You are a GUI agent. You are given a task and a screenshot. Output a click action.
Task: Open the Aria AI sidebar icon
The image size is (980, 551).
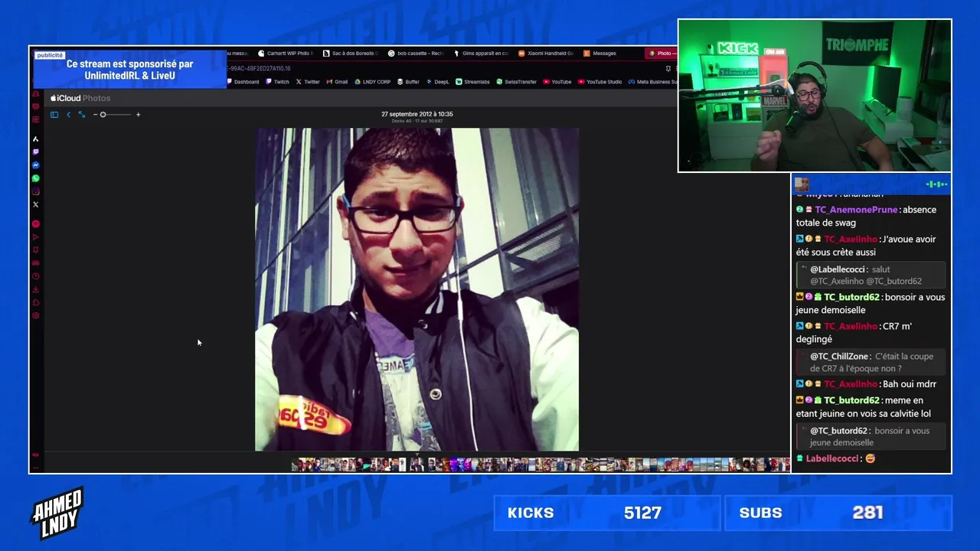35,139
